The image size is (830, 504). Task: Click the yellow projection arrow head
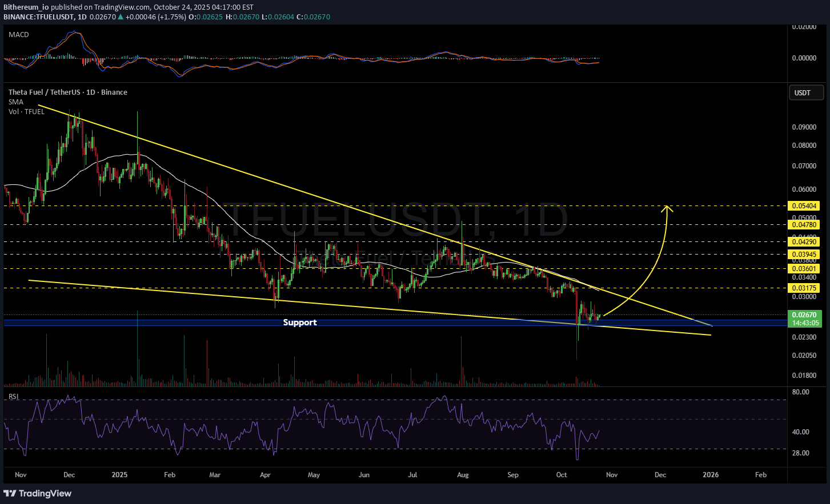point(667,208)
